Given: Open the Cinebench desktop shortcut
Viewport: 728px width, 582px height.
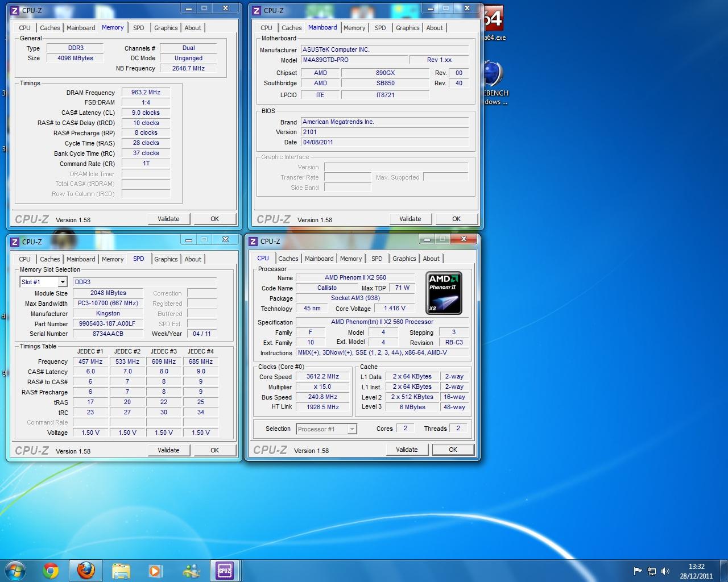Looking at the screenshot, I should 495,82.
